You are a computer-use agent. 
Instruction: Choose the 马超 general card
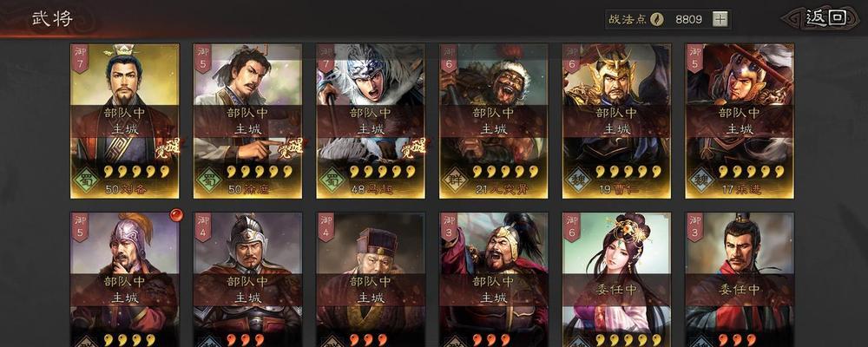pos(371,121)
